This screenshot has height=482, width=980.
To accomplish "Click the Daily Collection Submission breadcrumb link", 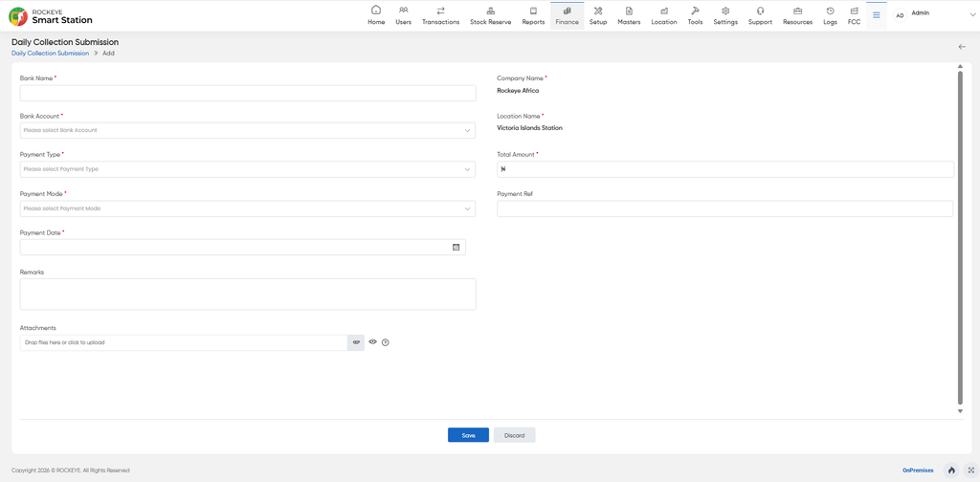I will [50, 54].
